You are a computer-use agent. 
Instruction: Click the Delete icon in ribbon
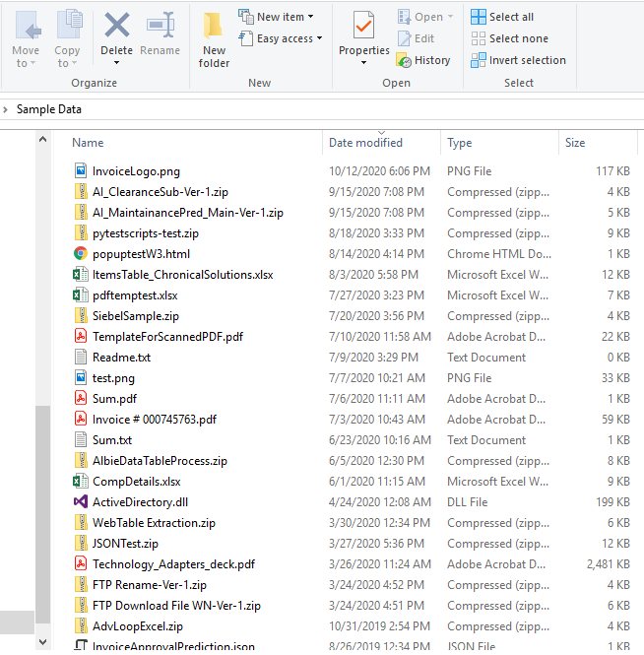coord(116,26)
